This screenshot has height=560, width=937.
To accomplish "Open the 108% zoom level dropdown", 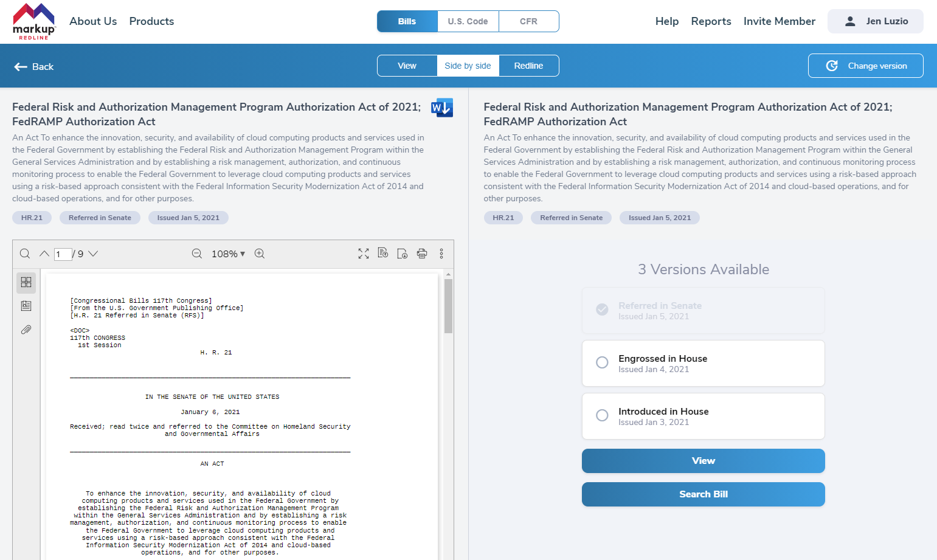I will point(228,254).
